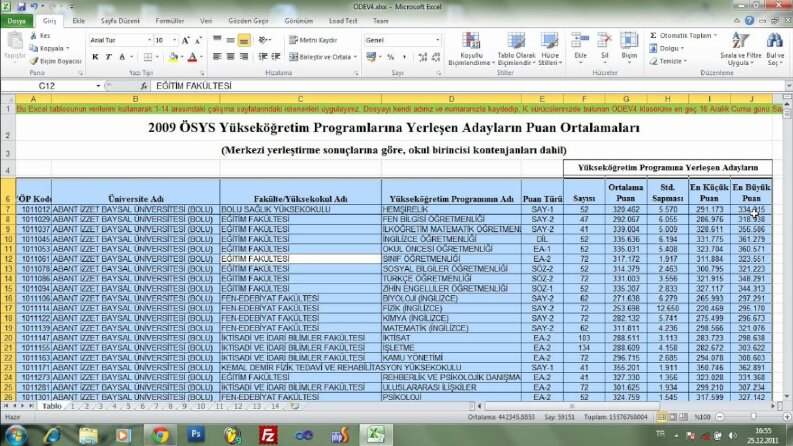Open the Genel number format dropdown
793x446 pixels.
pos(437,40)
